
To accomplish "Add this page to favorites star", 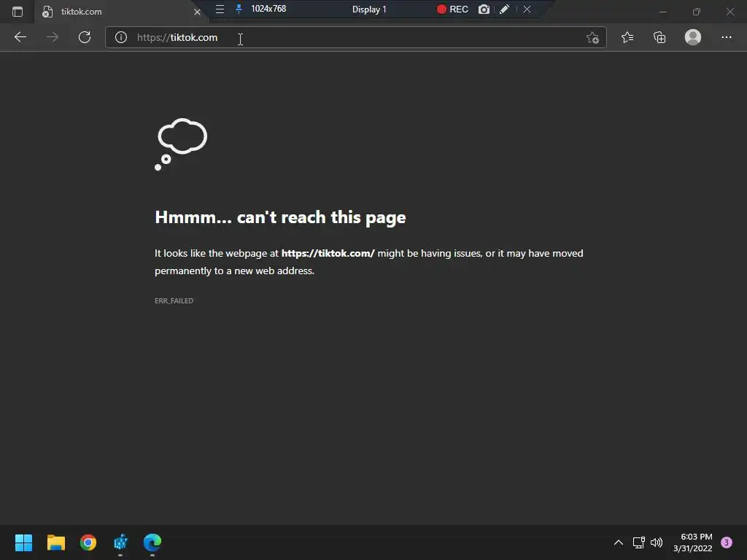I will [x=592, y=37].
